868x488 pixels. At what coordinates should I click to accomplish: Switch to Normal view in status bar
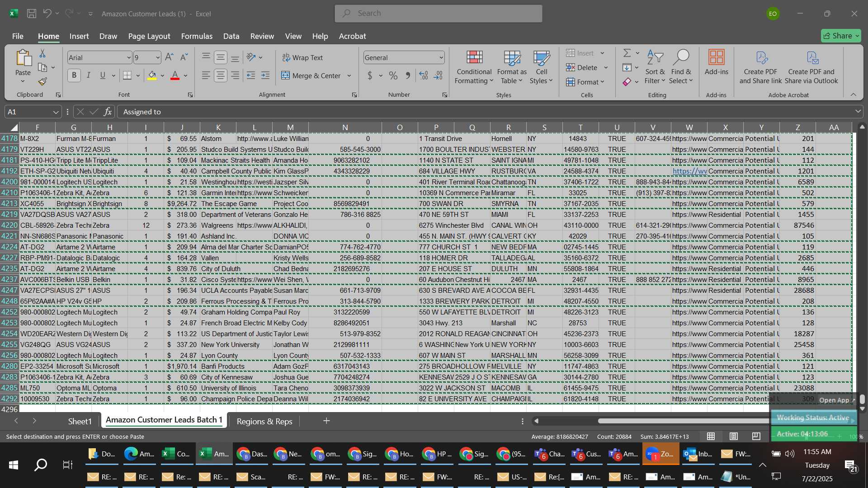pos(711,436)
